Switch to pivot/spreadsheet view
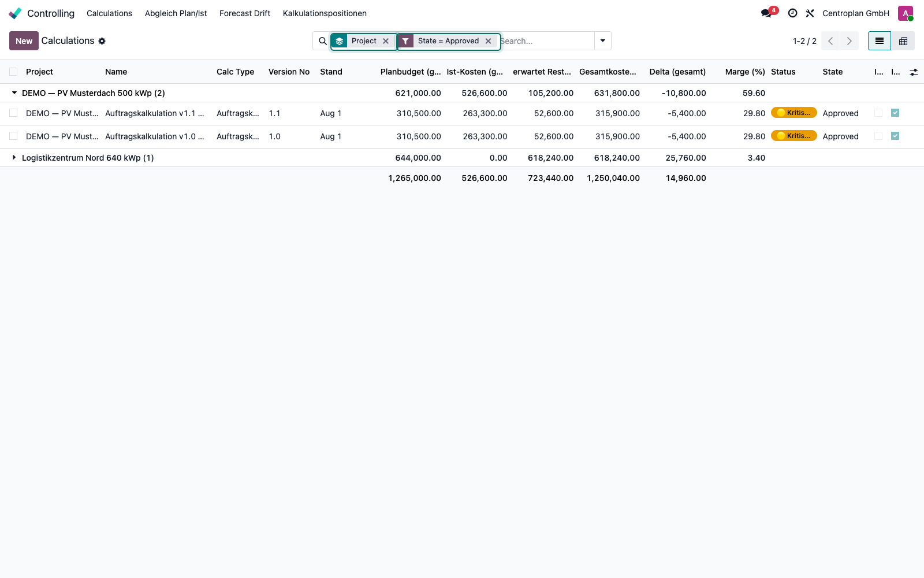This screenshot has height=578, width=924. (x=903, y=41)
